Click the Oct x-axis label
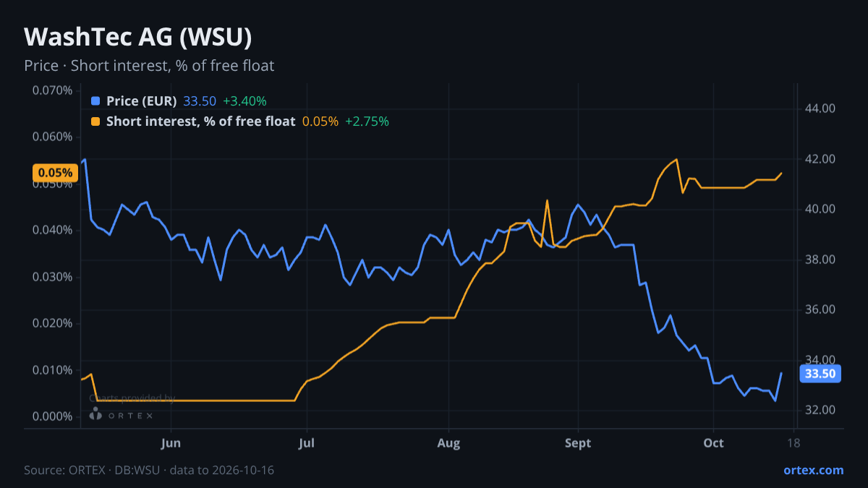The image size is (868, 488). point(714,443)
